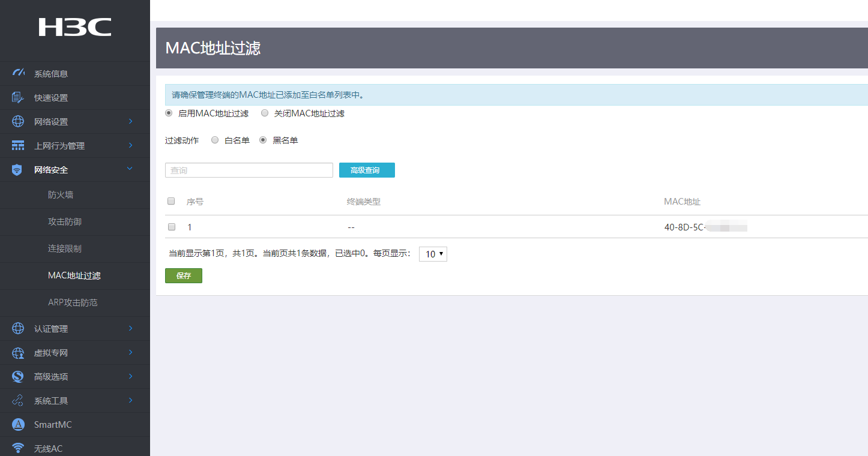
Task: Tick the select-all checkbox in table header
Action: (171, 201)
